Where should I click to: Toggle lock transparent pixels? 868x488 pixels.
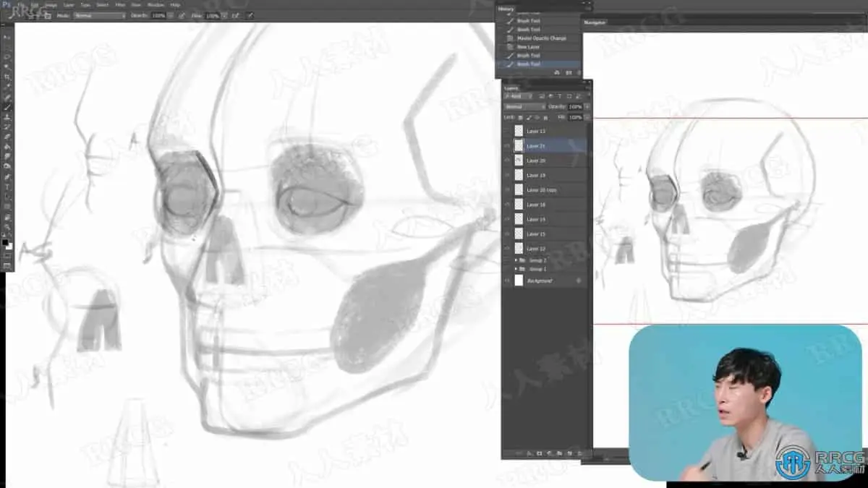(520, 118)
